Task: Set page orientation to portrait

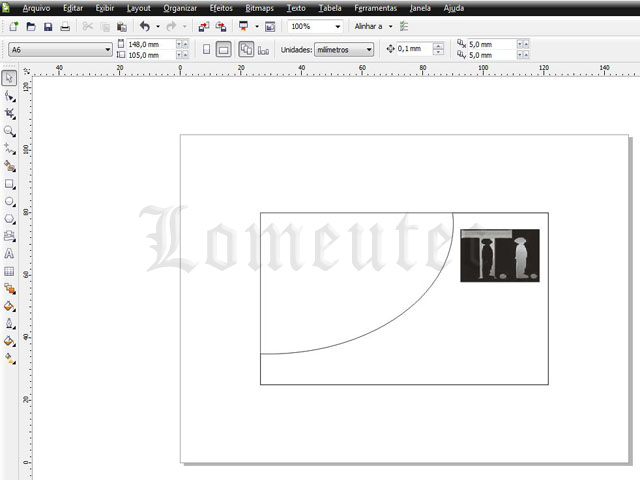Action: (207, 49)
